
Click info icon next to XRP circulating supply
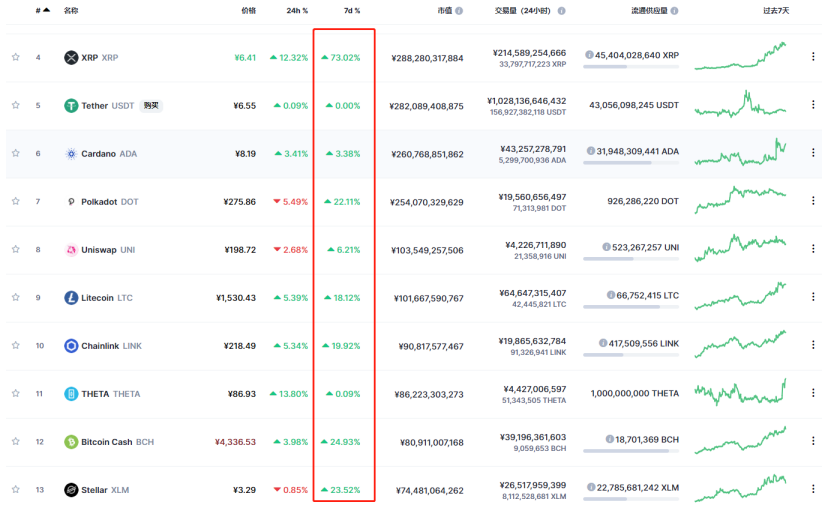[x=589, y=54]
